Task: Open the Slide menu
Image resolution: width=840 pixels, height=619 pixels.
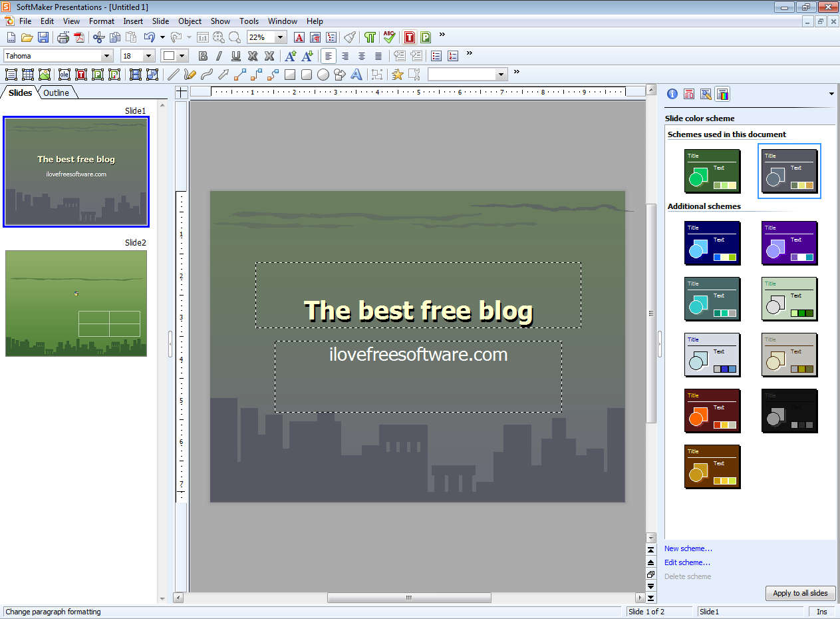Action: click(160, 21)
